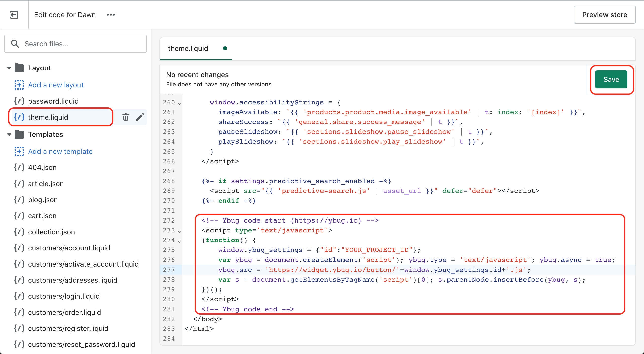Image resolution: width=644 pixels, height=354 pixels.
Task: Click the unsaved changes dot on the theme.liquid tab
Action: tap(225, 48)
